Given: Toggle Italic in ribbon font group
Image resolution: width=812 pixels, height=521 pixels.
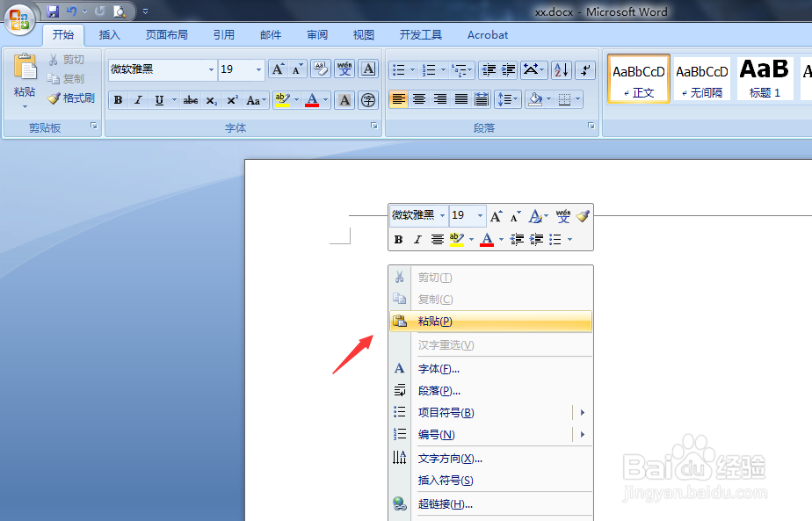Looking at the screenshot, I should click(138, 100).
